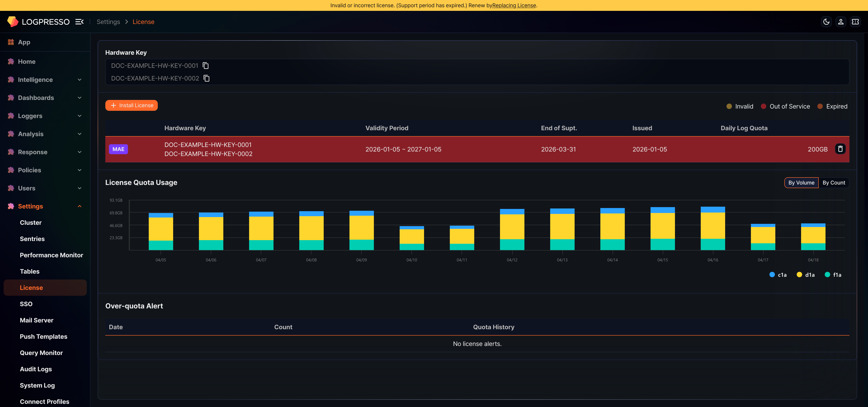Click the 04/16 chart bar

click(x=713, y=228)
